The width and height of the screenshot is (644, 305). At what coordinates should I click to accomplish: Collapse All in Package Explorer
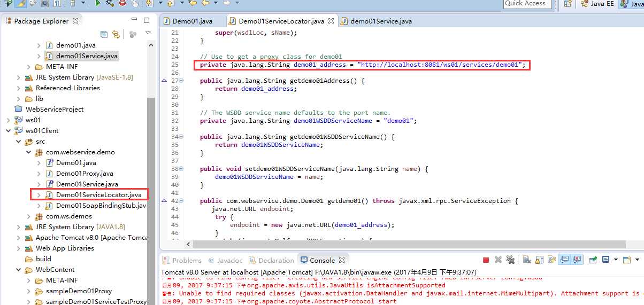[104, 34]
